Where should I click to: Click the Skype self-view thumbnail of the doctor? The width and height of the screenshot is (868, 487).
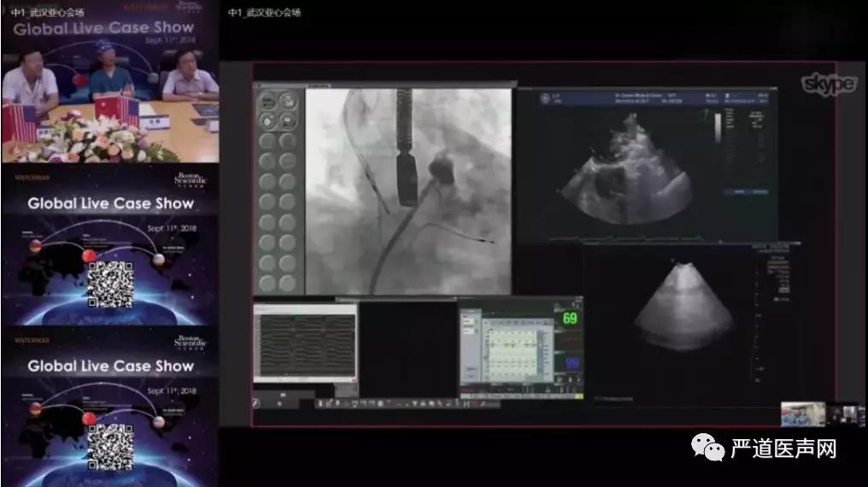tap(802, 414)
